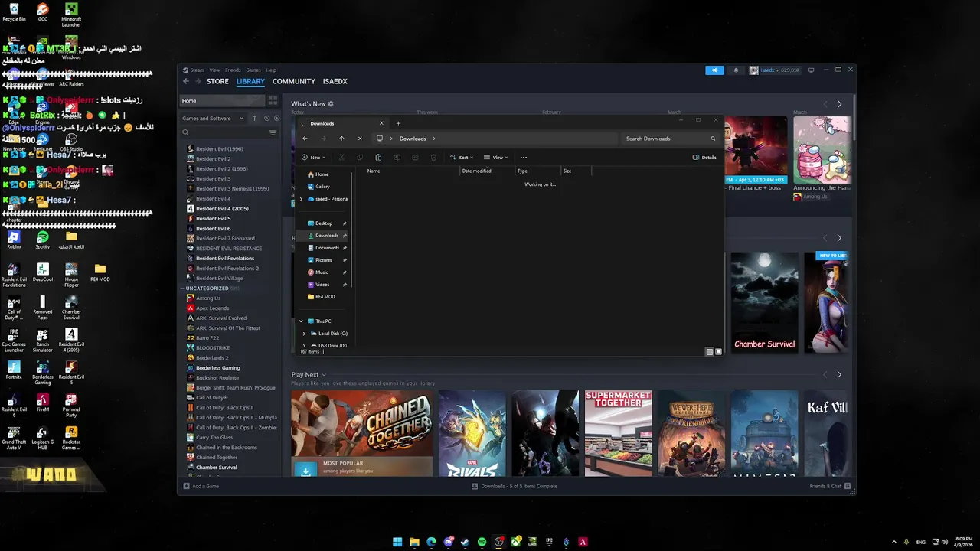Toggle the Details pane in Explorer

click(704, 158)
